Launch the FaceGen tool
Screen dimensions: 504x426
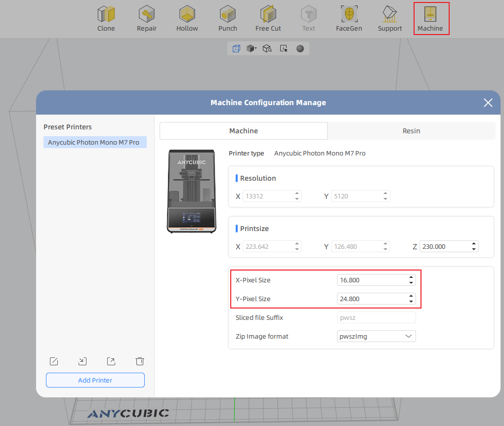tap(349, 19)
